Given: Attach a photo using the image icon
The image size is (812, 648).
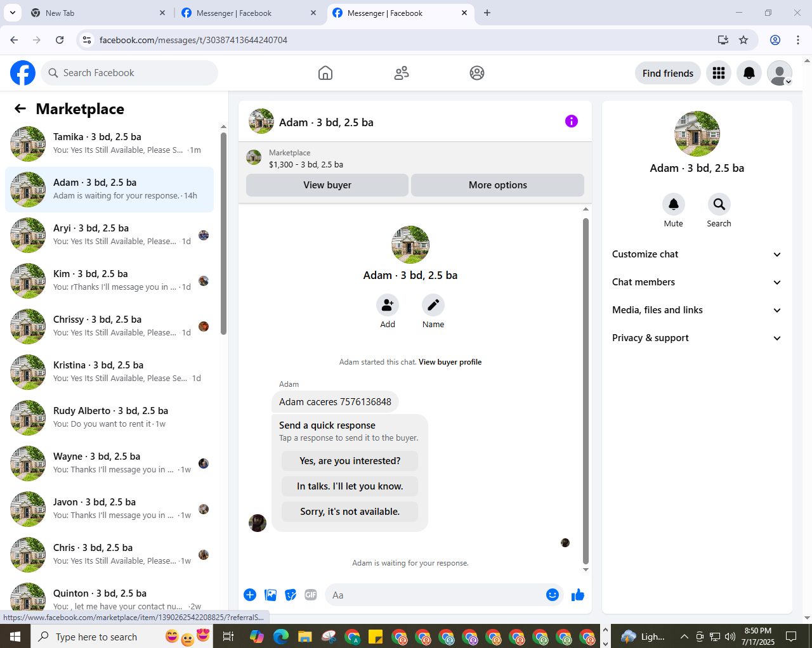Looking at the screenshot, I should click(271, 595).
